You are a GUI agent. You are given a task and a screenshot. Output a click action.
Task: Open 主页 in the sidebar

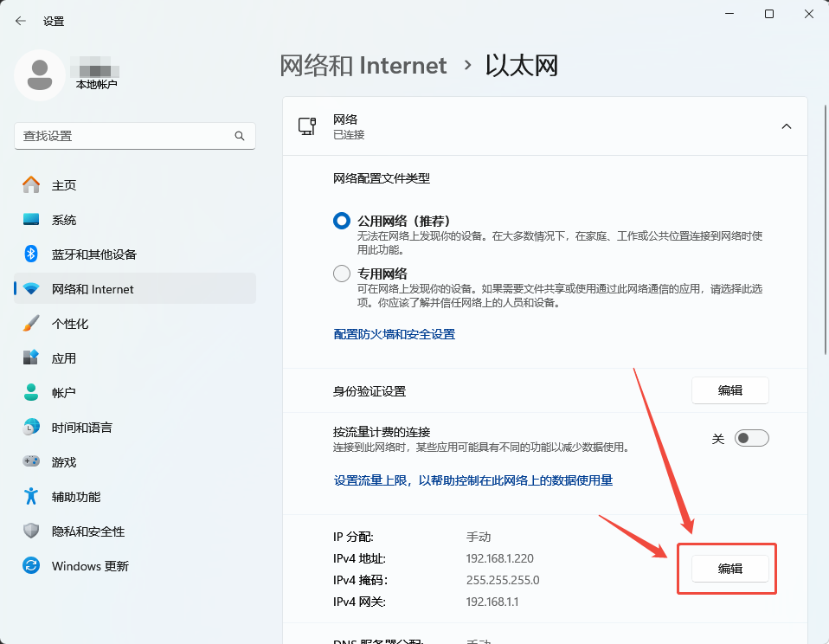[x=135, y=184]
